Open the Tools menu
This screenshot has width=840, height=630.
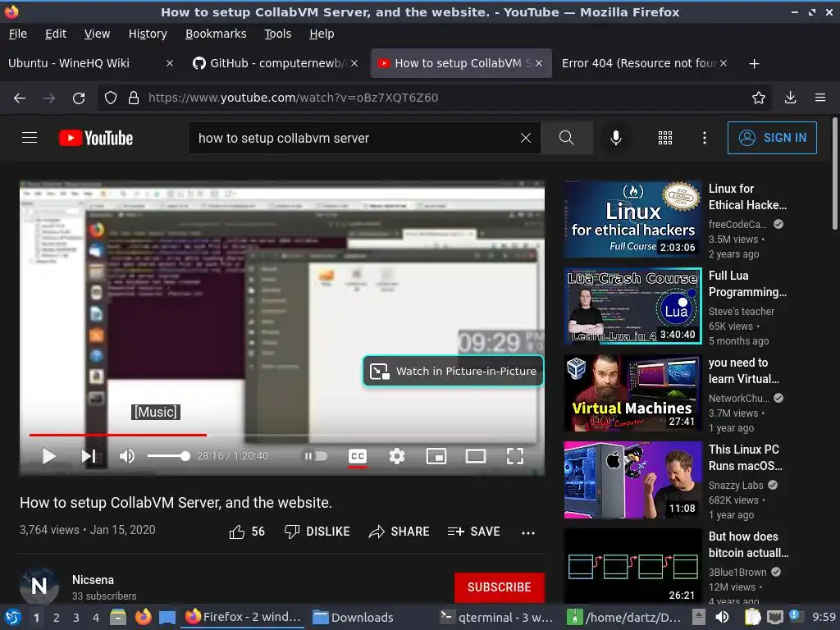point(277,34)
